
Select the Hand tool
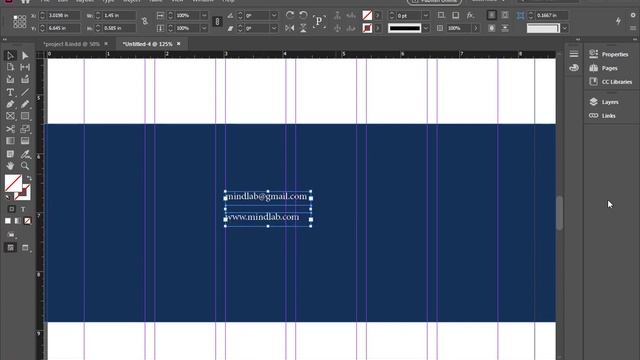tap(10, 166)
